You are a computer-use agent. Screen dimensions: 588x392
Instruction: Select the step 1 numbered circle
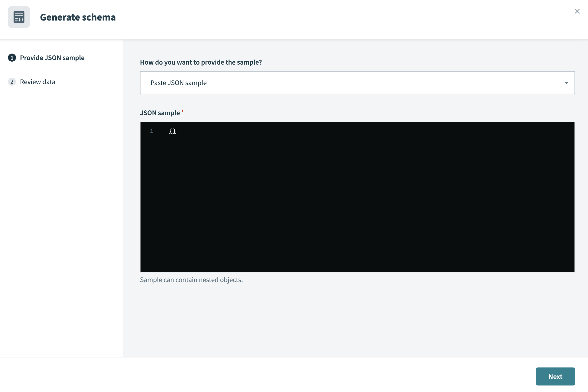[x=12, y=58]
